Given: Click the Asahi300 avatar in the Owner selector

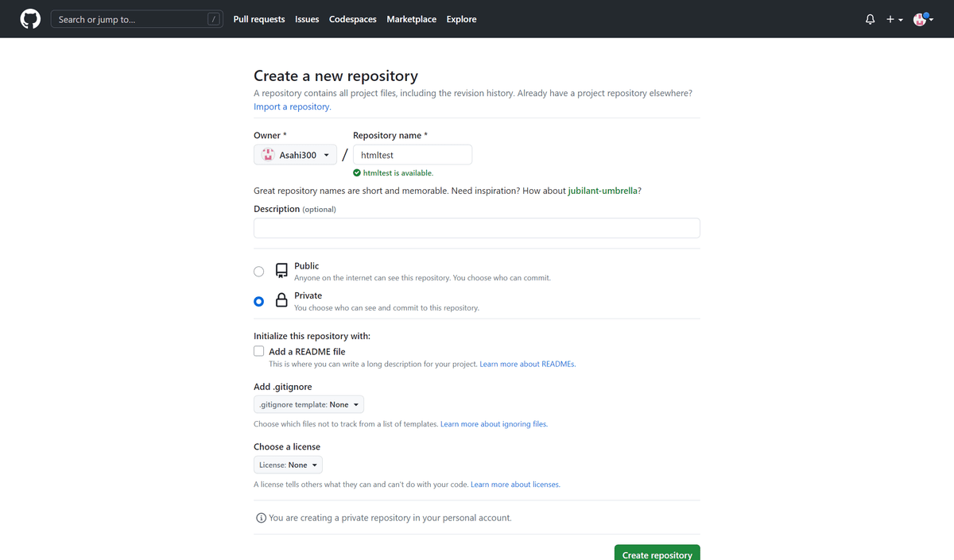Looking at the screenshot, I should point(266,153).
